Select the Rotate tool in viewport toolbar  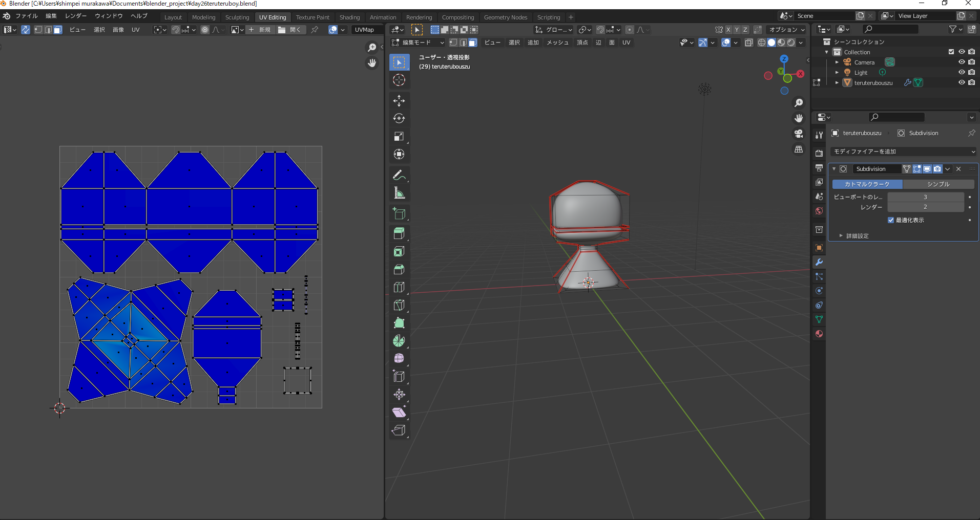399,118
